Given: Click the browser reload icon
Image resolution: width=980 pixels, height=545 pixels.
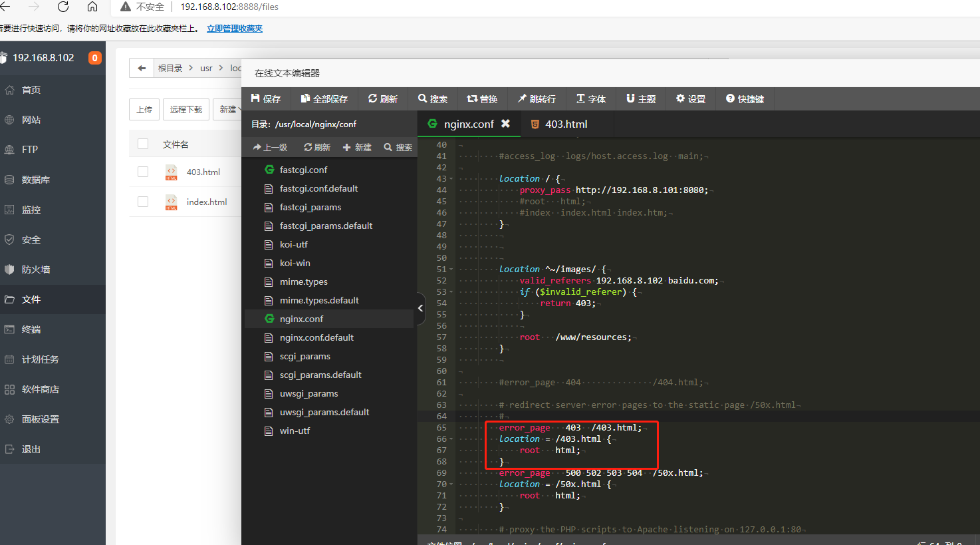Looking at the screenshot, I should tap(63, 7).
